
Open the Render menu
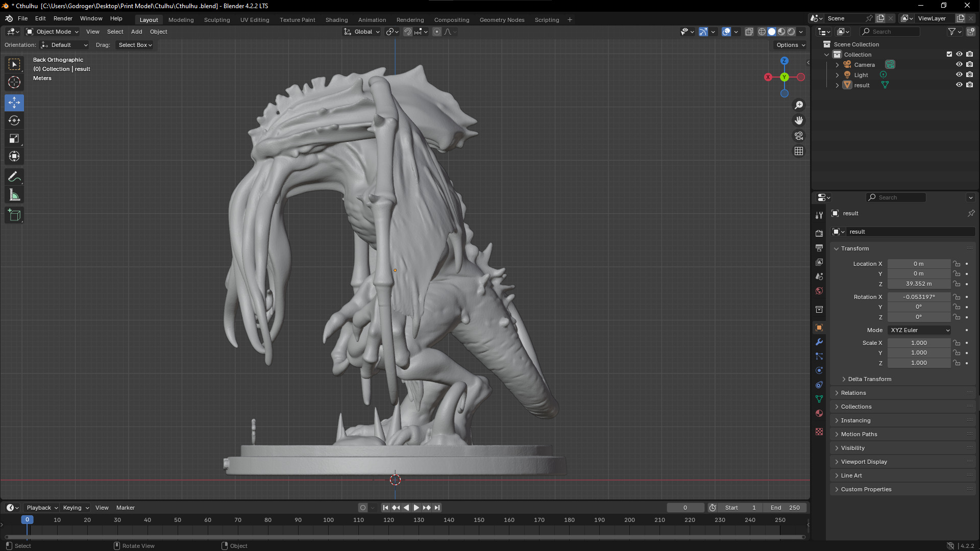63,18
